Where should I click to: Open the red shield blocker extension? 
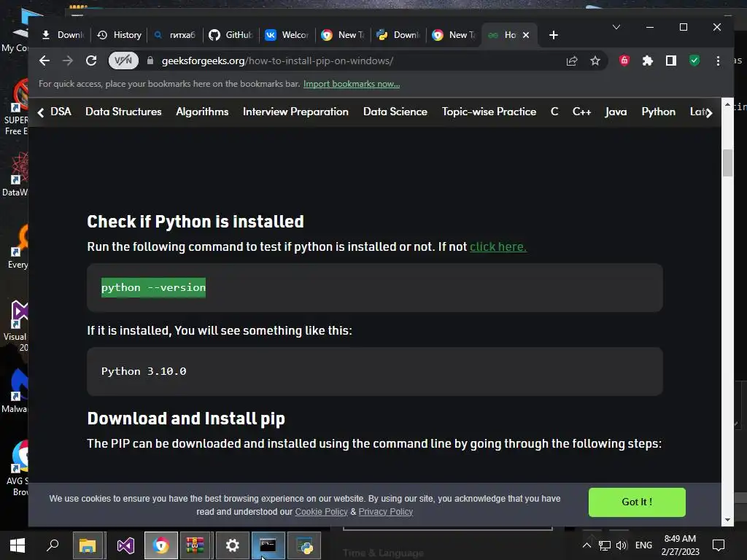(624, 61)
